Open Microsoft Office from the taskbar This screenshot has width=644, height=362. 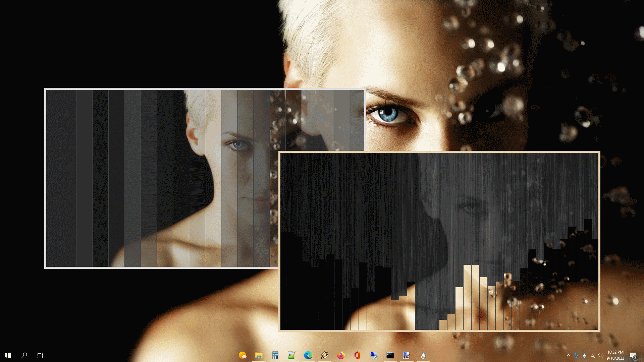(x=357, y=356)
